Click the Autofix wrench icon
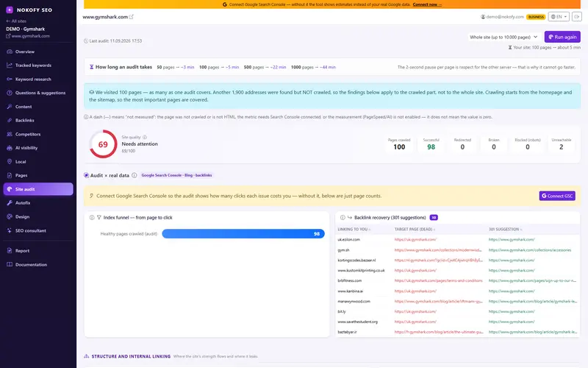588x368 pixels. tap(10, 203)
